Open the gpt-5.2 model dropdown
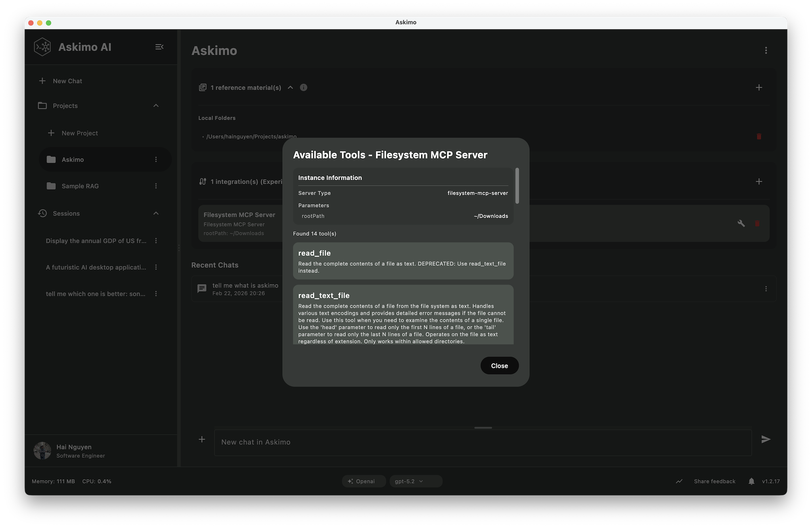812x528 pixels. pyautogui.click(x=416, y=481)
